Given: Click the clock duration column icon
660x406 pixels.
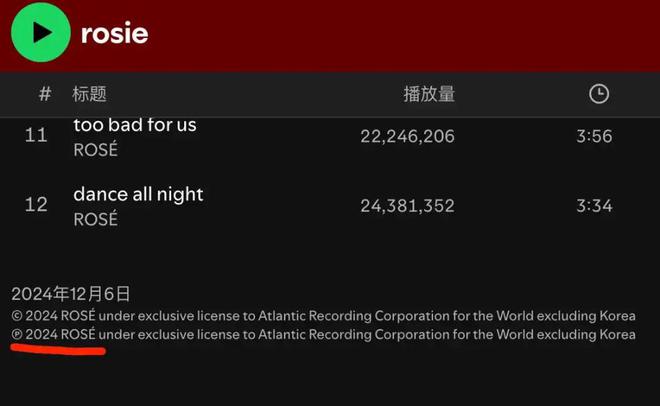Looking at the screenshot, I should tap(599, 94).
